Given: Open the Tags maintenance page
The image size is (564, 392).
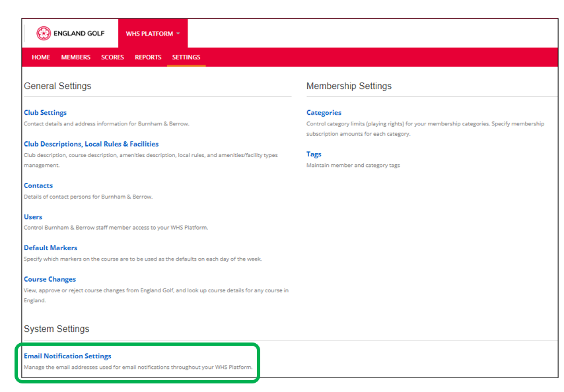Looking at the screenshot, I should tap(314, 154).
